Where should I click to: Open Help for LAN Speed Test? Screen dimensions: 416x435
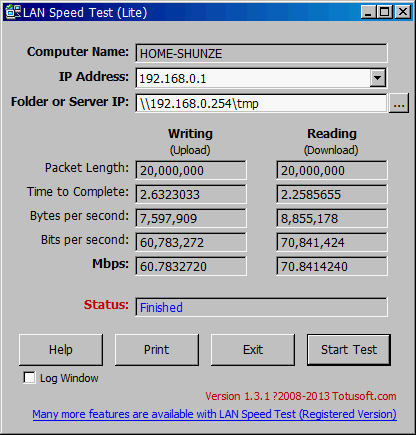pyautogui.click(x=61, y=350)
